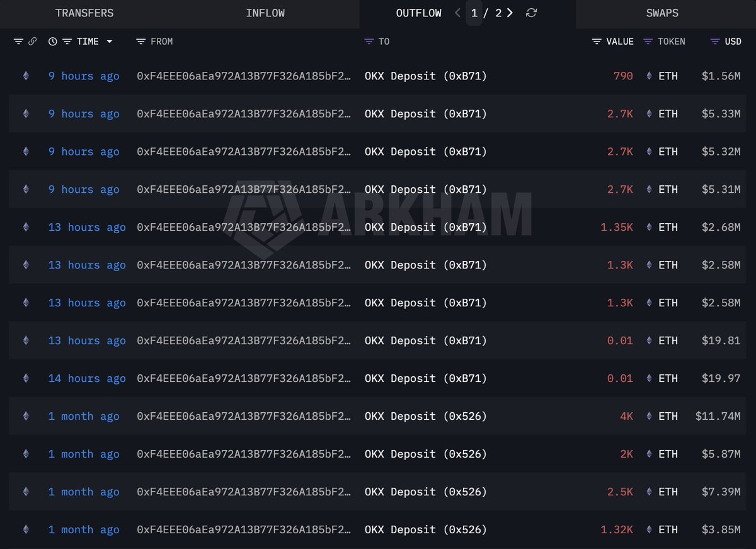756x549 pixels.
Task: Click the '$5.87M' USD amount
Action: [x=721, y=454]
